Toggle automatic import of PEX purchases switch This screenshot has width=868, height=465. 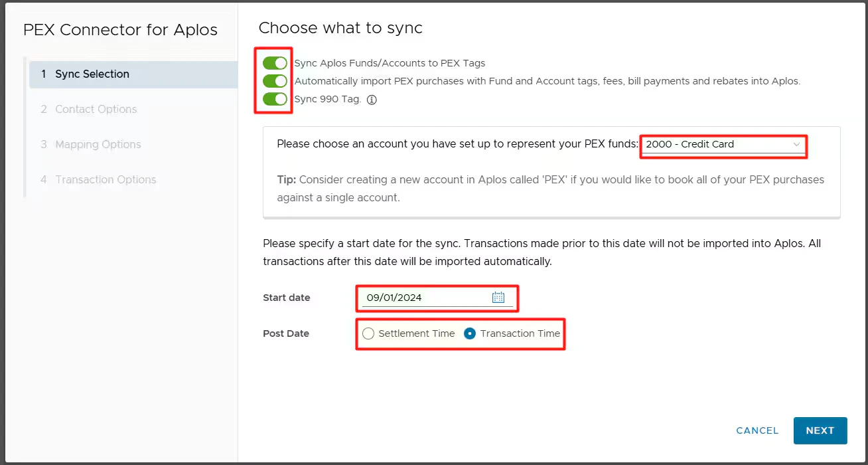tap(275, 81)
